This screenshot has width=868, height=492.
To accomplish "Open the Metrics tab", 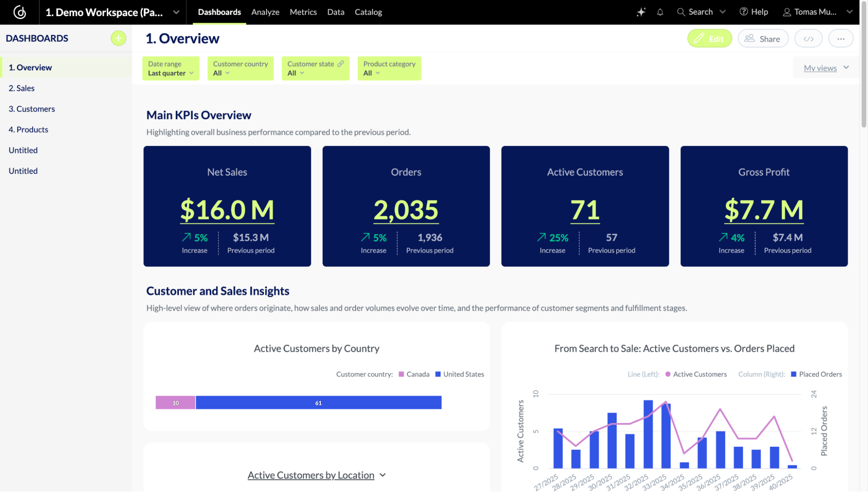I will tap(303, 12).
